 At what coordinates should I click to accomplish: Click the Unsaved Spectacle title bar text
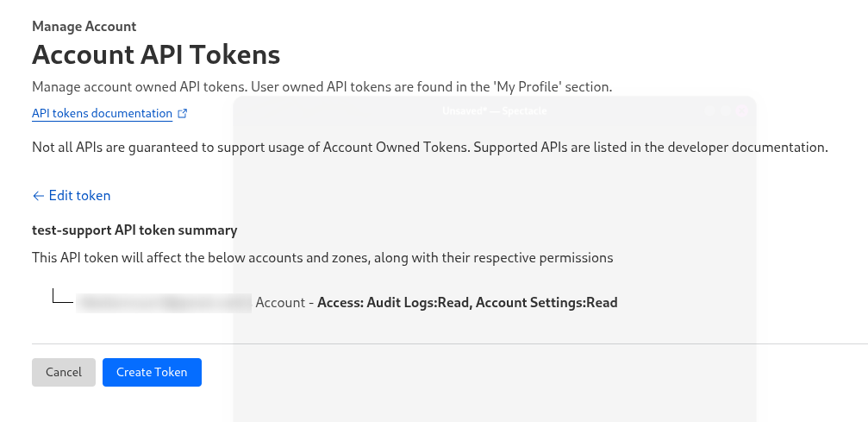pyautogui.click(x=495, y=111)
